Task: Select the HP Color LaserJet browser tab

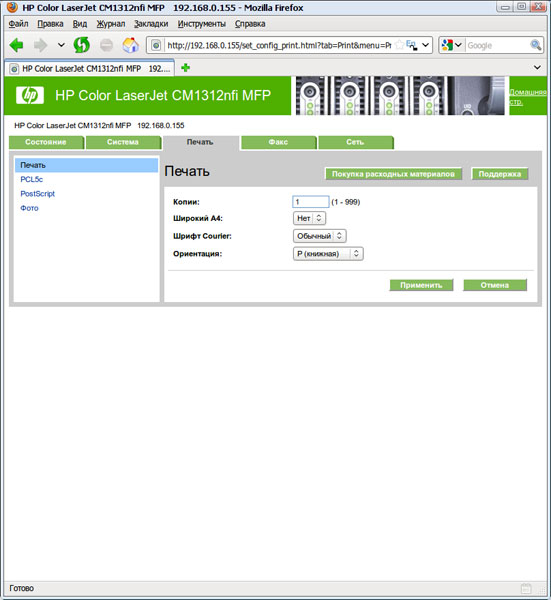Action: click(89, 68)
